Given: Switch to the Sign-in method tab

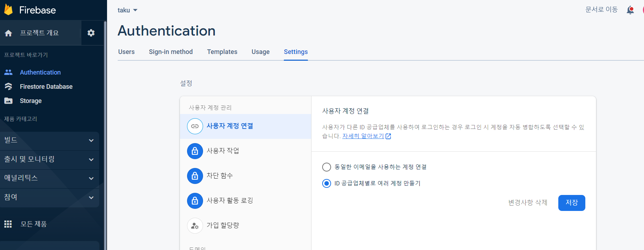Looking at the screenshot, I should [171, 52].
